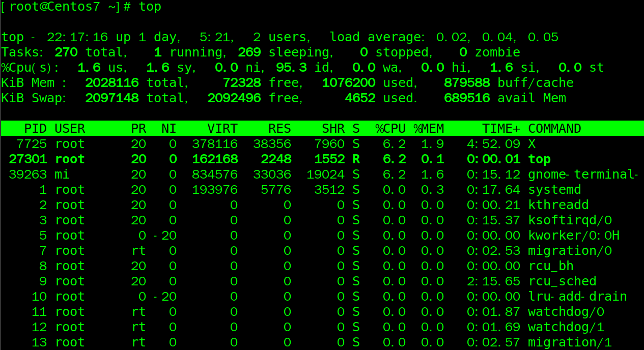The width and height of the screenshot is (644, 350).
Task: Click the gnome-terminal- command entry
Action: tap(583, 175)
